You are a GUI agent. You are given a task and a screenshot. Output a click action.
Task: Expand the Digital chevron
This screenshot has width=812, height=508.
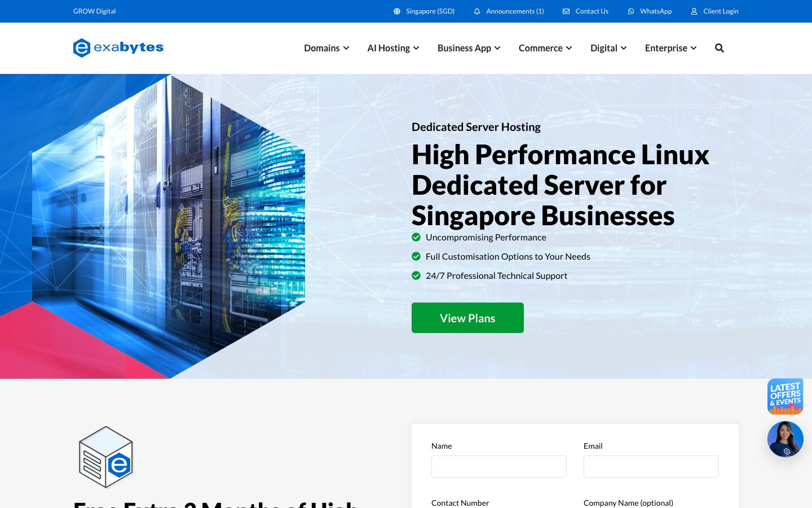[624, 48]
